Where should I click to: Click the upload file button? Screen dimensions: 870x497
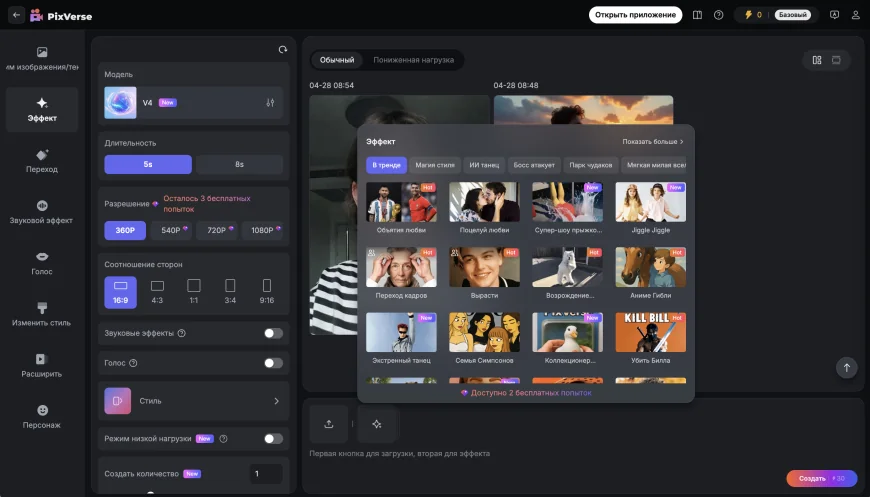[x=329, y=424]
